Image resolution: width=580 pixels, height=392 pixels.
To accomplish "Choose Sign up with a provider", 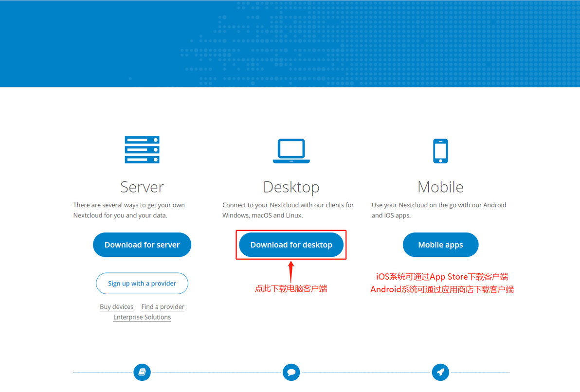I will point(142,283).
